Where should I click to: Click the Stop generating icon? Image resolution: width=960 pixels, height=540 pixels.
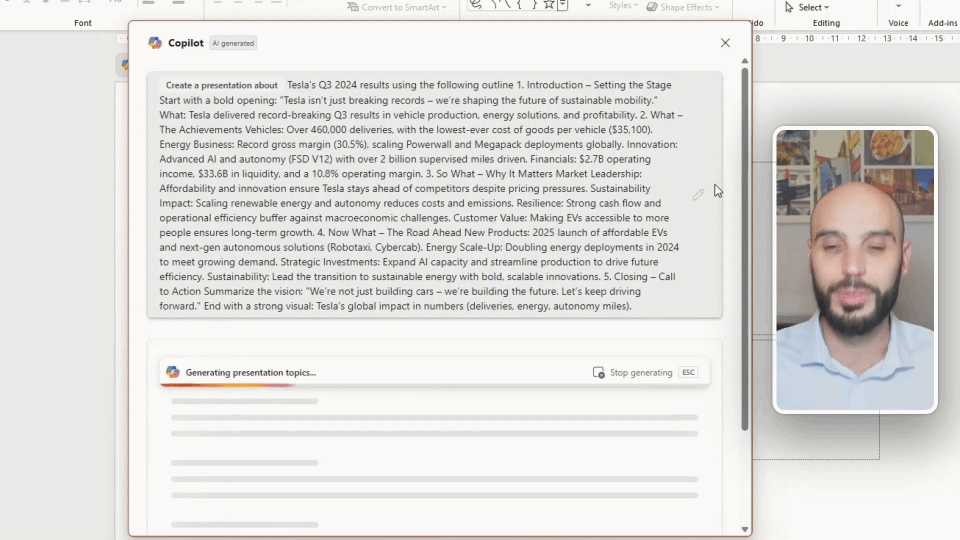(598, 372)
